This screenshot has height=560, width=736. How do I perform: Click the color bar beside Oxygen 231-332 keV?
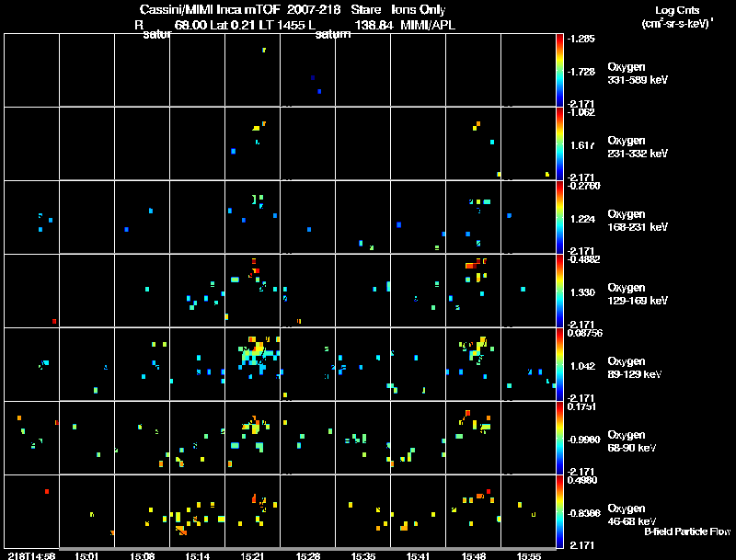click(x=559, y=144)
